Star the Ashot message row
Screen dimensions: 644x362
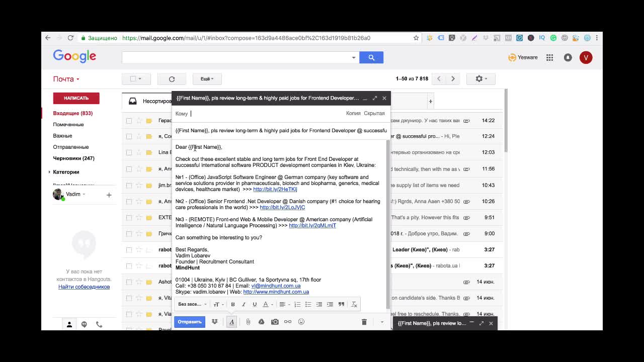click(139, 282)
